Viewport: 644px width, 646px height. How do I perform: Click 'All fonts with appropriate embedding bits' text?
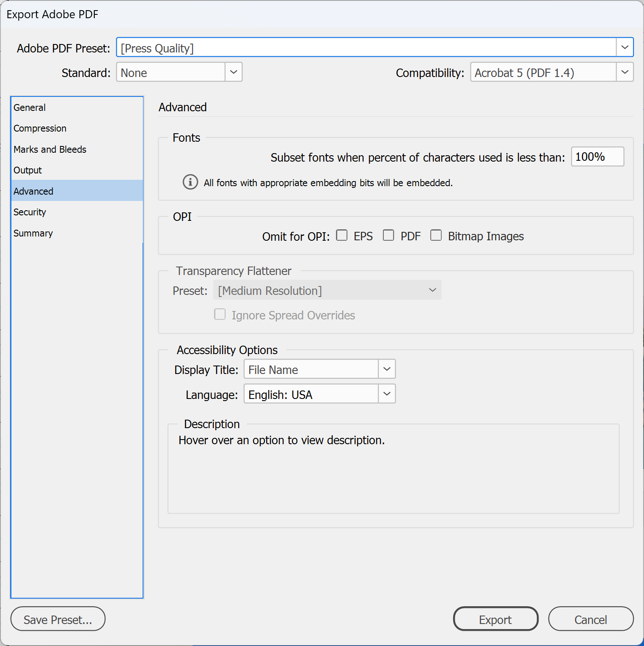(328, 183)
